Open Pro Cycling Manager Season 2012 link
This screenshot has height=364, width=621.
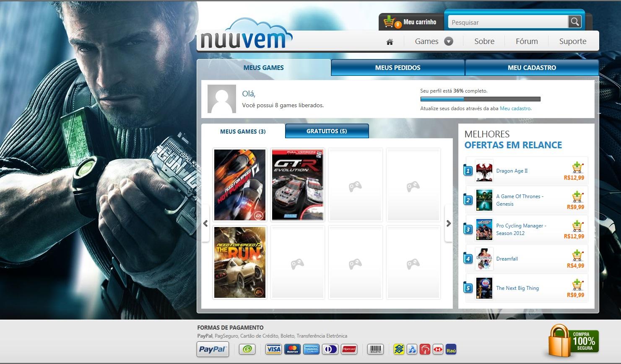(x=521, y=230)
